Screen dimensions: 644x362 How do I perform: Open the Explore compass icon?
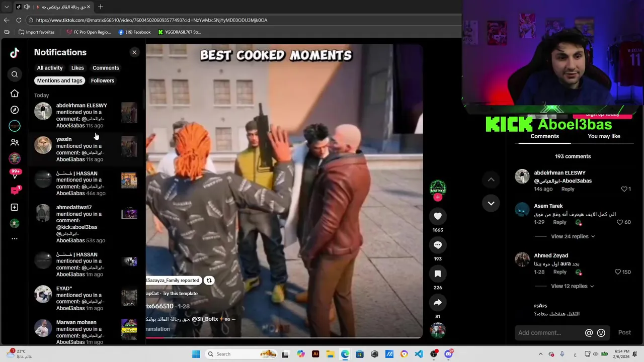pyautogui.click(x=15, y=110)
